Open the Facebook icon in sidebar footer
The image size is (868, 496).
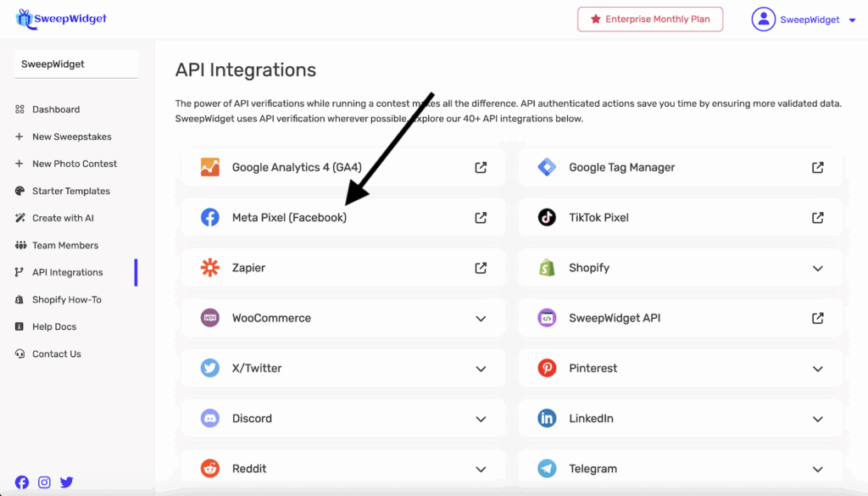click(22, 482)
